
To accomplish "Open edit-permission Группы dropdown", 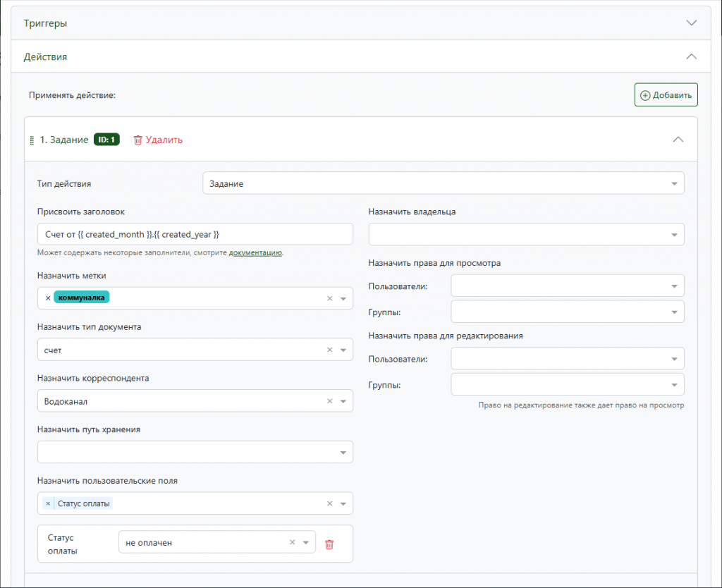I will coord(567,384).
